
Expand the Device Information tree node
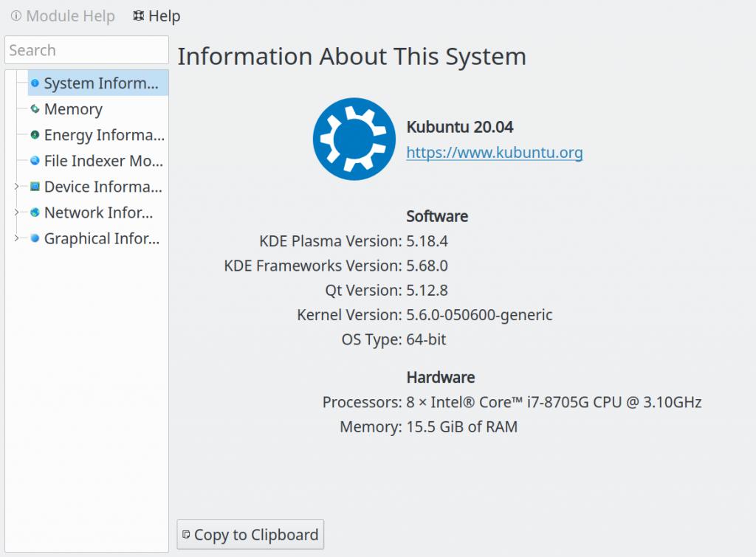tap(16, 187)
